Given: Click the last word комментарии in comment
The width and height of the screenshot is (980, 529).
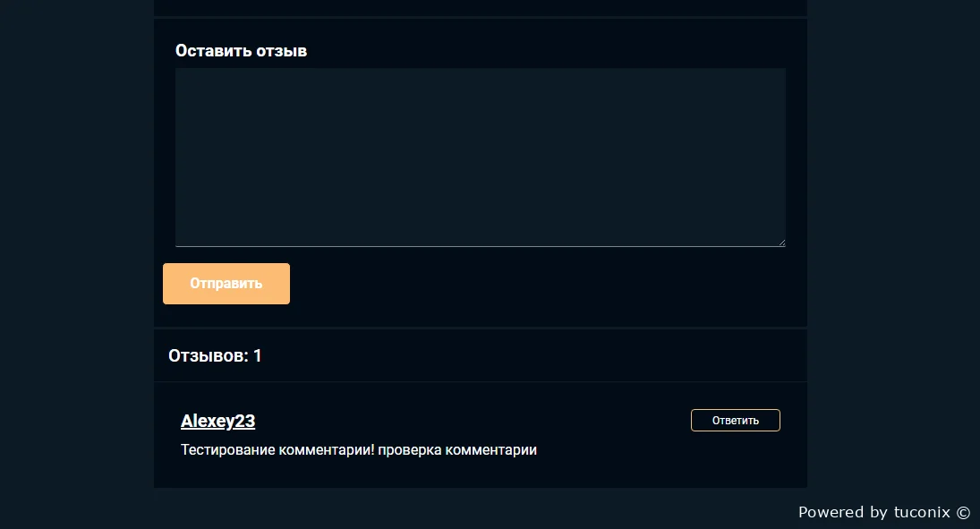Looking at the screenshot, I should [x=490, y=450].
